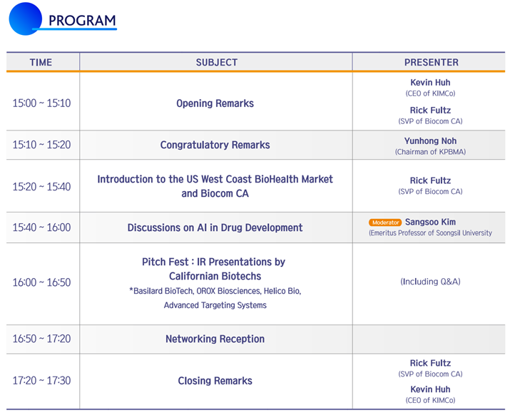Click Pitch Fest IR Presentations title
This screenshot has height=420, width=515.
point(213,269)
